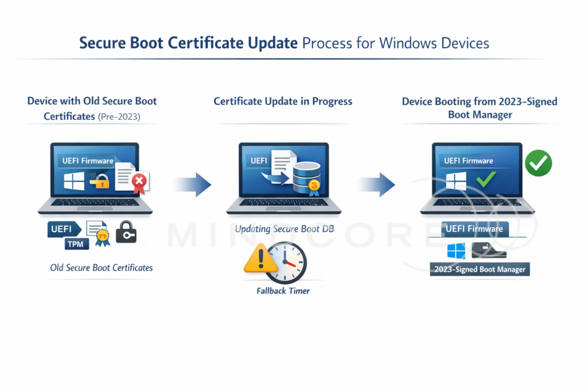Click the Fallback Timer clock icon

click(x=285, y=262)
